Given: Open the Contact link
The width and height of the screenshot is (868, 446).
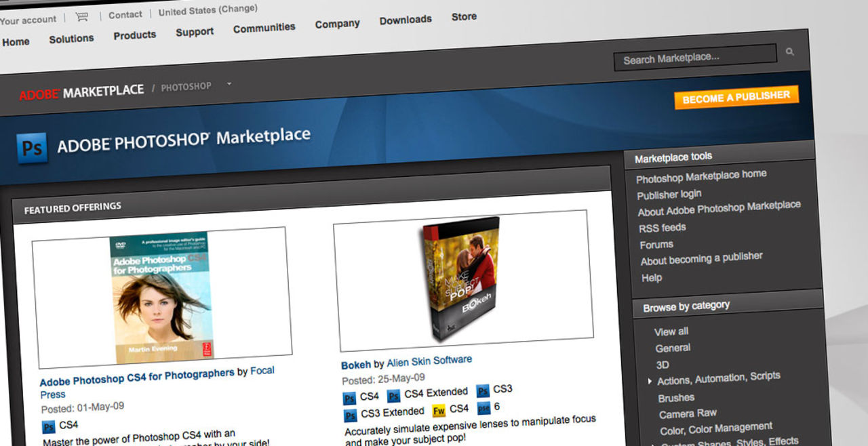Looking at the screenshot, I should 125,15.
